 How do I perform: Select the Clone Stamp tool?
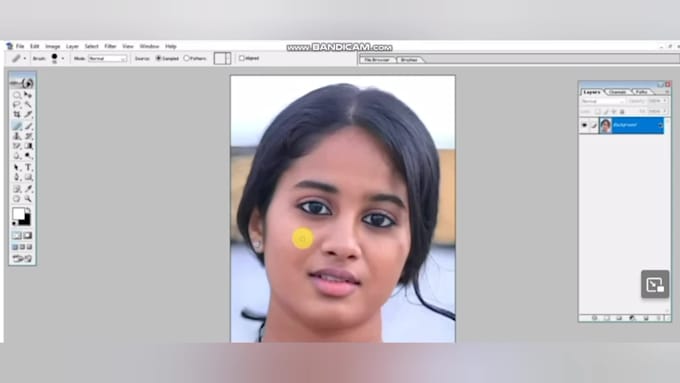point(17,136)
